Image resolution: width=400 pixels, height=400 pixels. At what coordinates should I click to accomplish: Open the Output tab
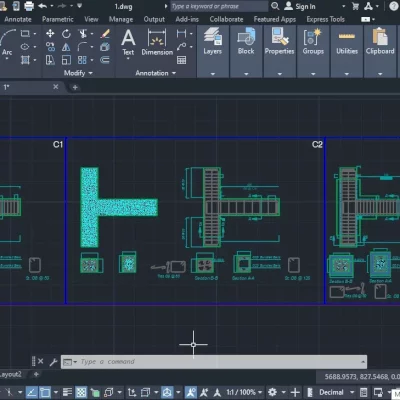pyautogui.click(x=154, y=19)
